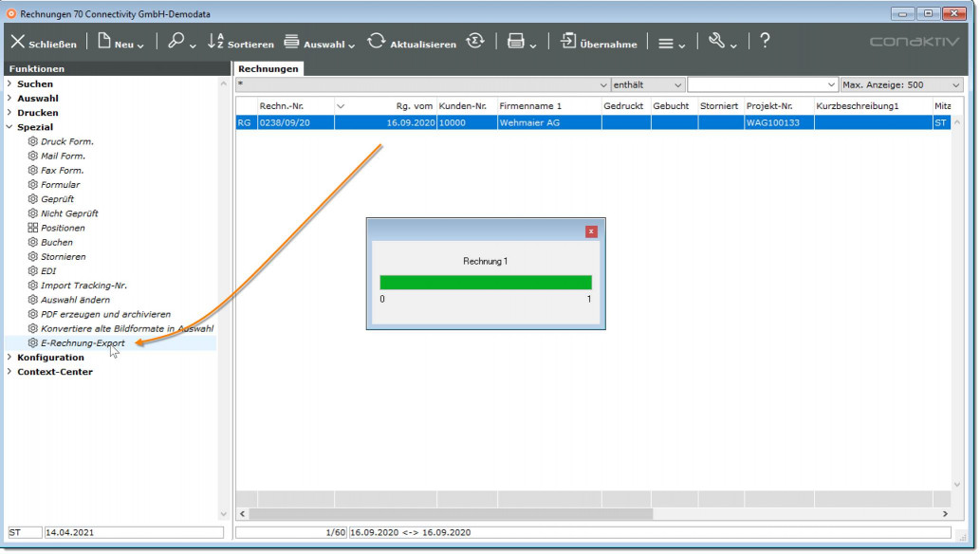Select E-Rechnung-Export in Spezial list

tap(82, 342)
